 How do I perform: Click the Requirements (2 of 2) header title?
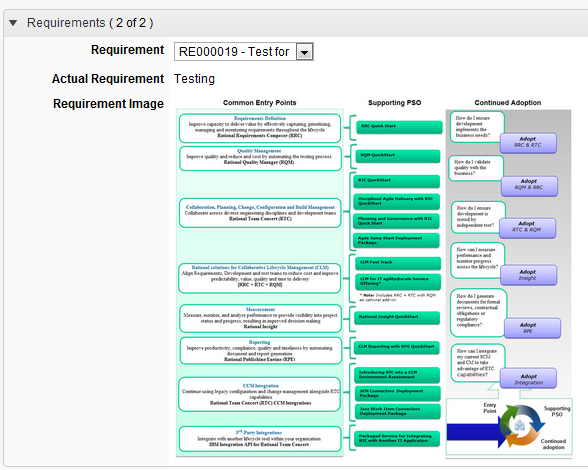(x=90, y=23)
